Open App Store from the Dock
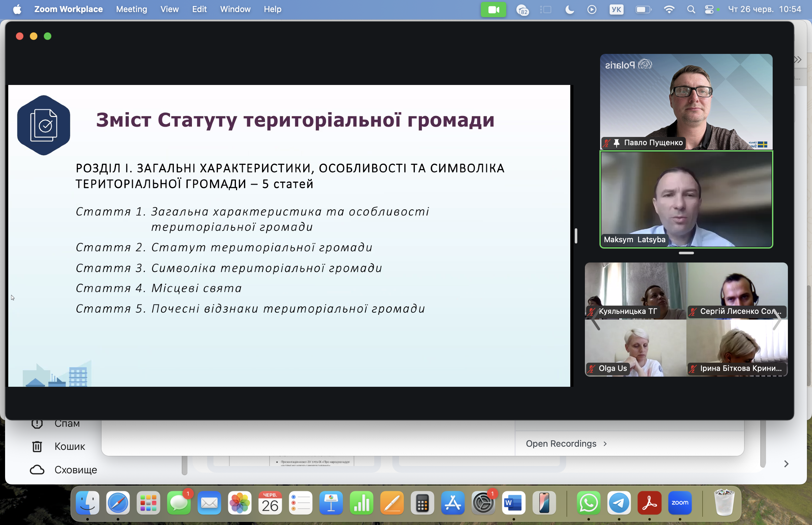The image size is (812, 525). 453,503
